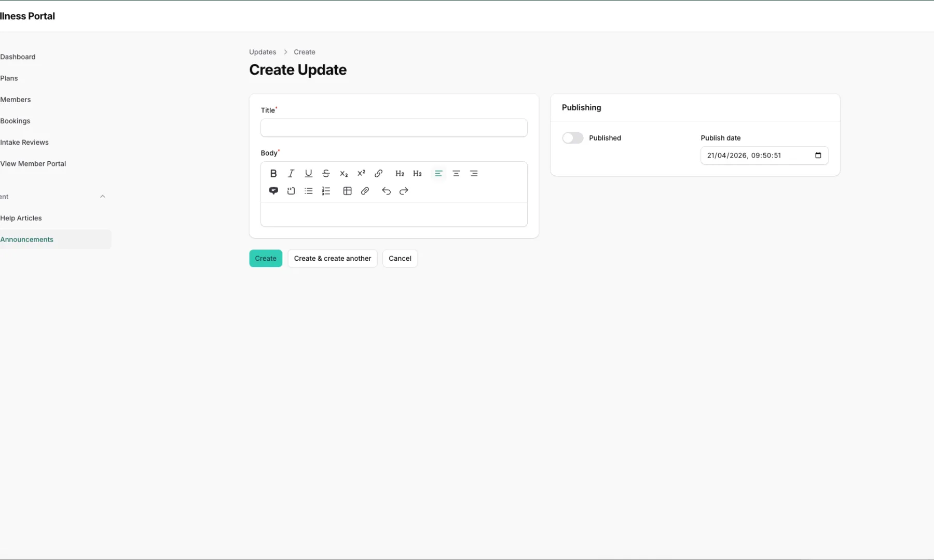Enable the Published toggle
This screenshot has height=560, width=934.
[572, 137]
